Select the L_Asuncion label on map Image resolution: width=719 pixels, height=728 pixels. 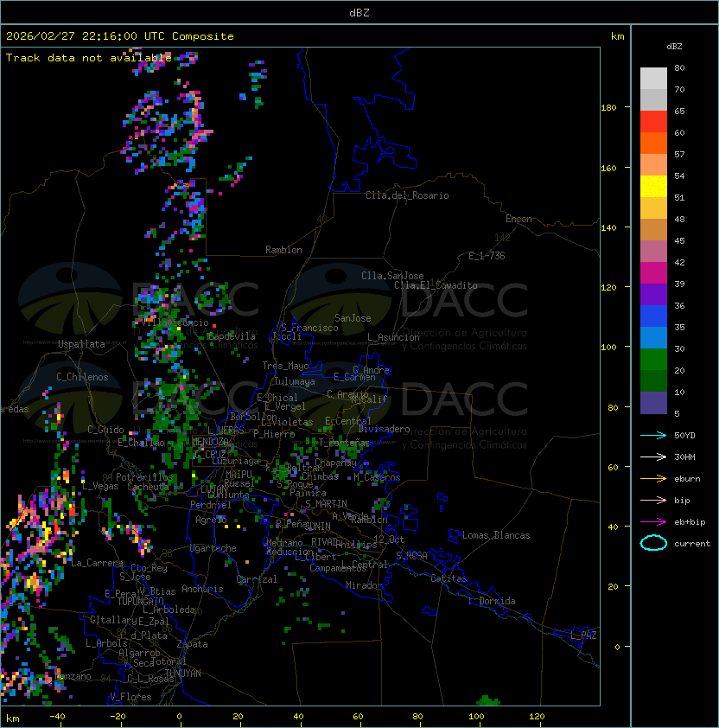click(393, 337)
